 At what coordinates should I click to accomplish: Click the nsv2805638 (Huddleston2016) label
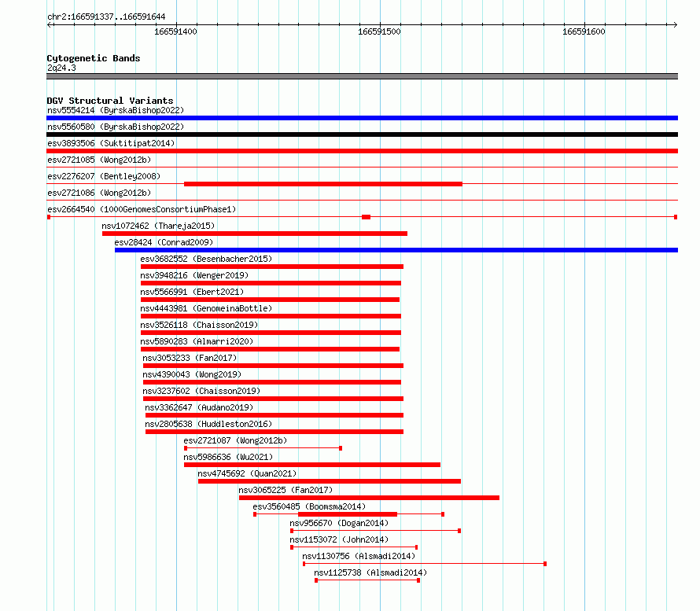pyautogui.click(x=208, y=424)
